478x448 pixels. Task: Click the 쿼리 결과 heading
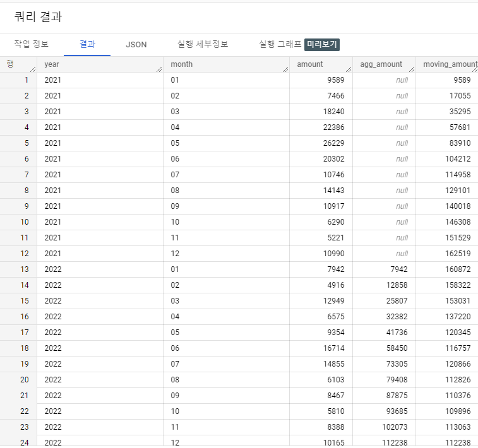coord(38,16)
